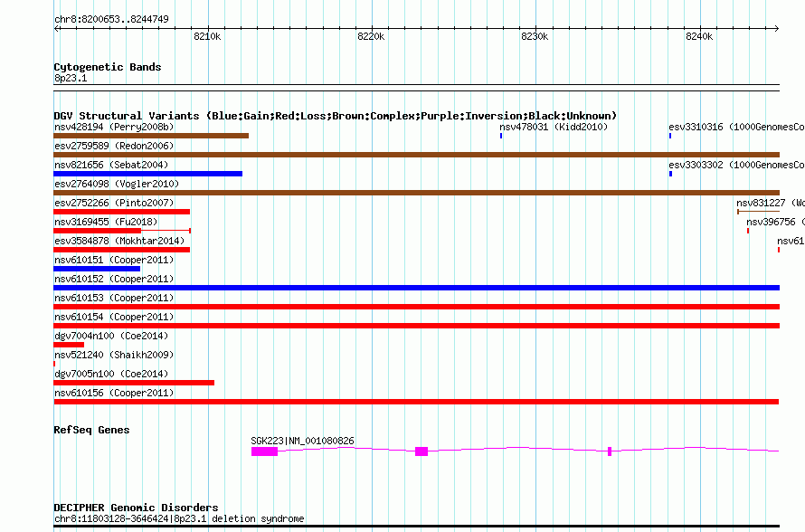Open the Cytogenetic Bands track title
The height and width of the screenshot is (532, 805).
pos(108,67)
